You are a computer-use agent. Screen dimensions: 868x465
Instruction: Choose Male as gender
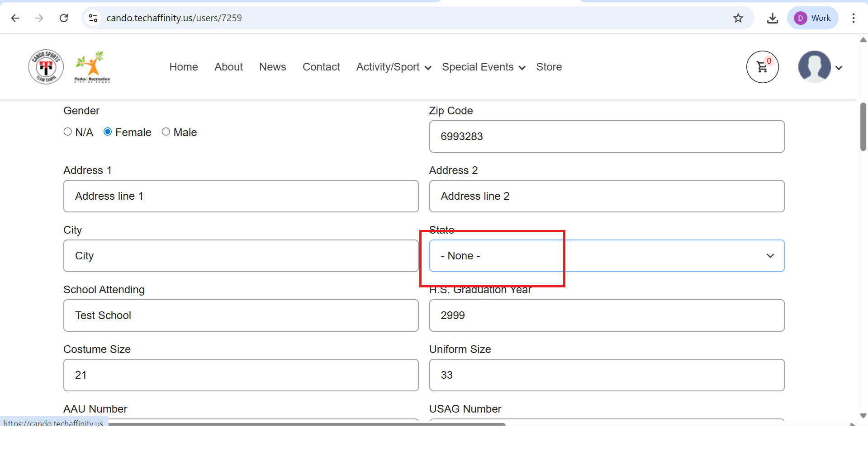click(166, 132)
